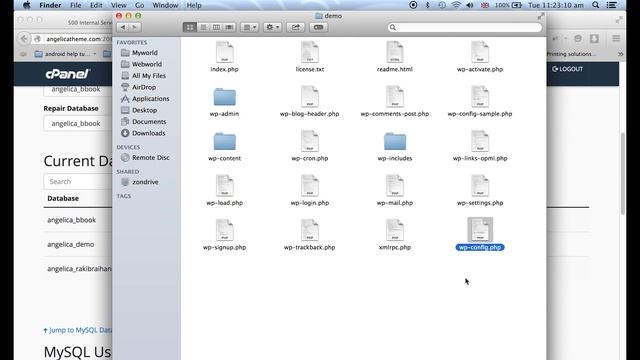Switch Finder to list view
640x360 pixels.
203,27
